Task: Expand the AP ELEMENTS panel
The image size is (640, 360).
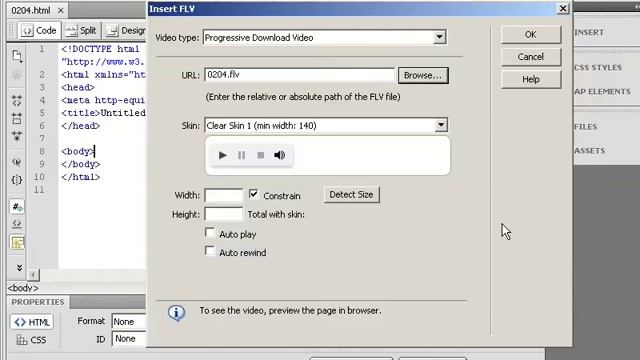Action: pyautogui.click(x=602, y=91)
